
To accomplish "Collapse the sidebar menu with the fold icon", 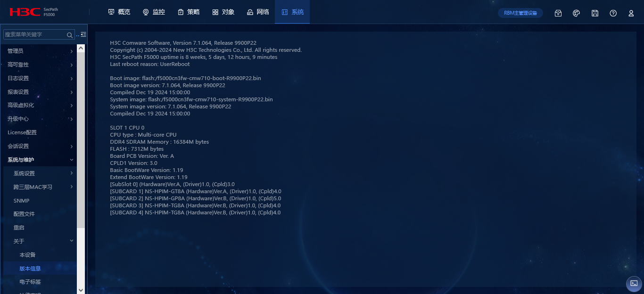I will click(83, 34).
